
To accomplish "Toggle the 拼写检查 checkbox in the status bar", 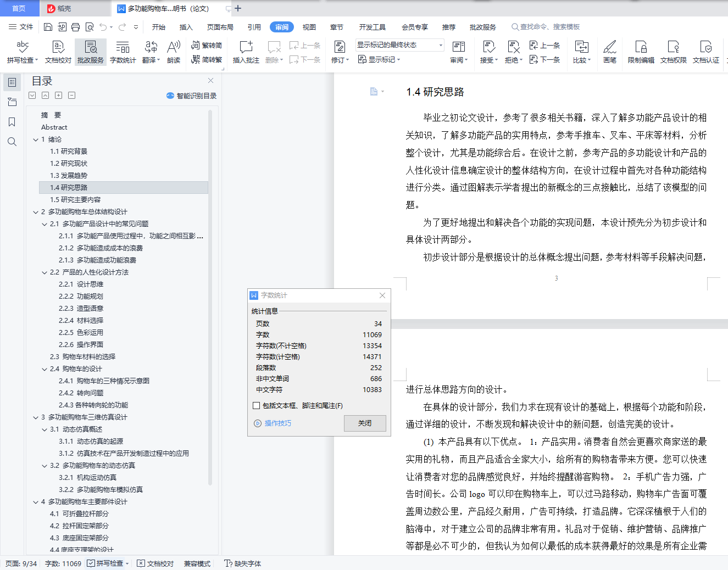I will pyautogui.click(x=91, y=563).
